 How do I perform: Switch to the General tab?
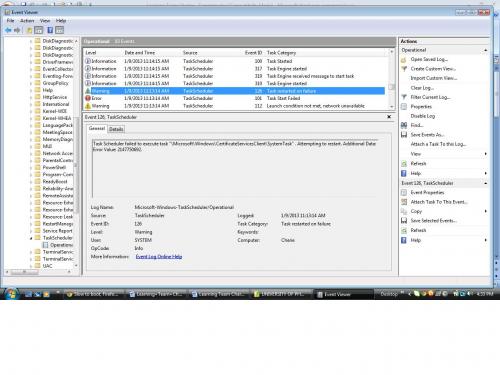click(97, 128)
